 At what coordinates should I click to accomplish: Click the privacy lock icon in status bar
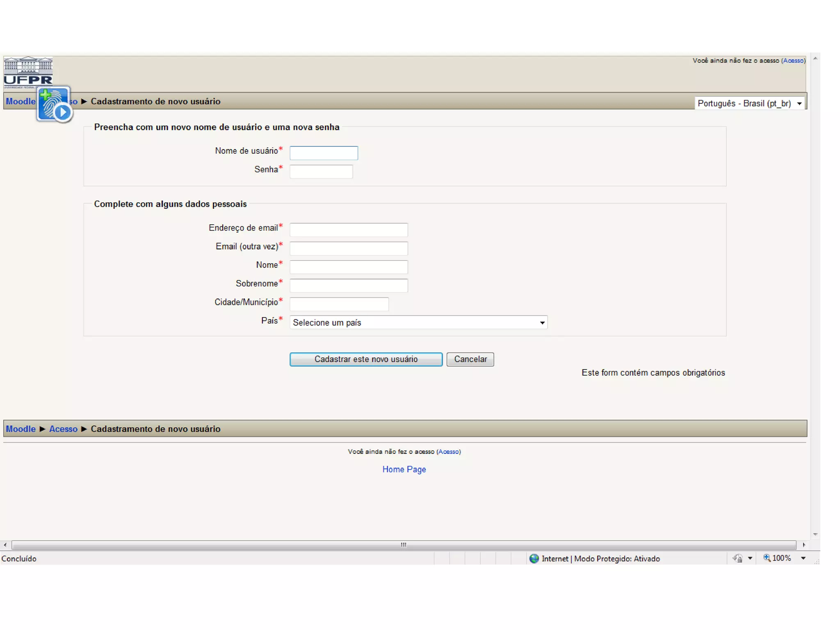[x=737, y=558]
